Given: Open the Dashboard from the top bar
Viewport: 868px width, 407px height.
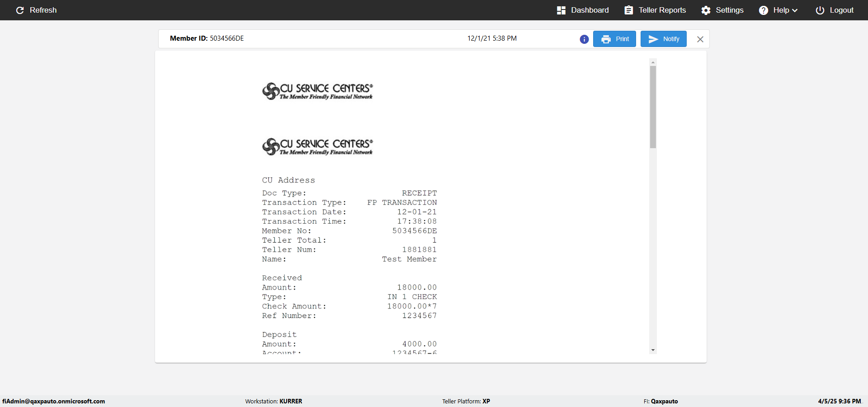Looking at the screenshot, I should 583,10.
